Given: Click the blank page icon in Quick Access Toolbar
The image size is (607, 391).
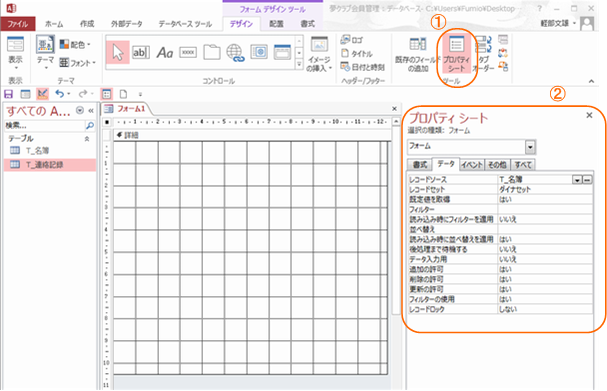Looking at the screenshot, I should click(x=123, y=94).
